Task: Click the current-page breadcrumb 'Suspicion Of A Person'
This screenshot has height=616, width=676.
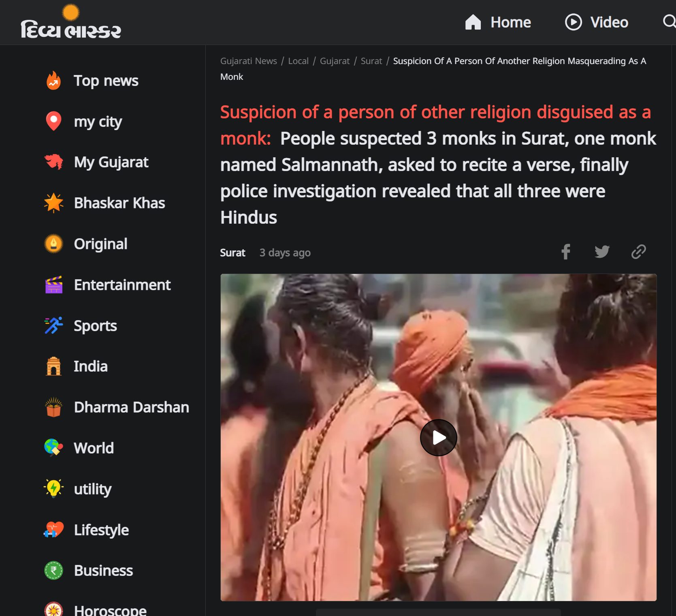Action: coord(433,68)
